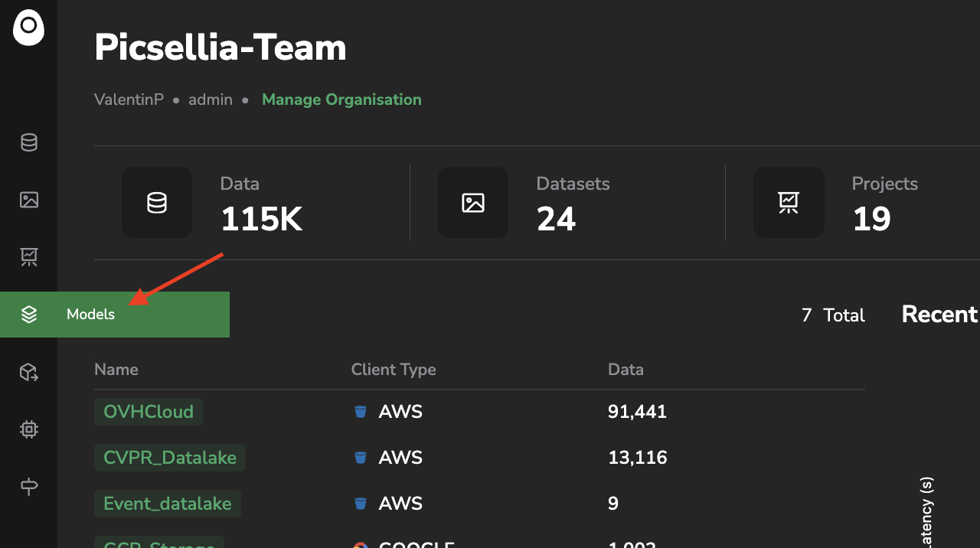
Task: Click the Name column header
Action: tap(116, 370)
